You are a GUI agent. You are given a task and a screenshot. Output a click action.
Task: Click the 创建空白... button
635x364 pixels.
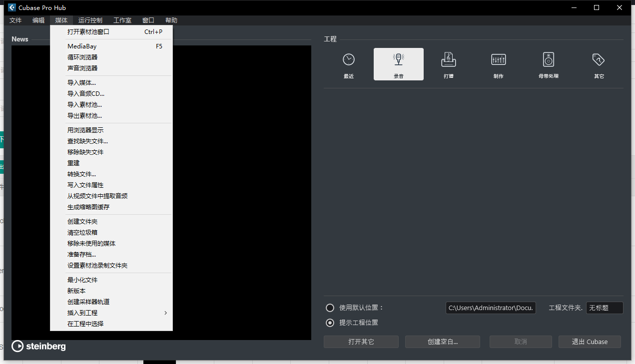[443, 342]
